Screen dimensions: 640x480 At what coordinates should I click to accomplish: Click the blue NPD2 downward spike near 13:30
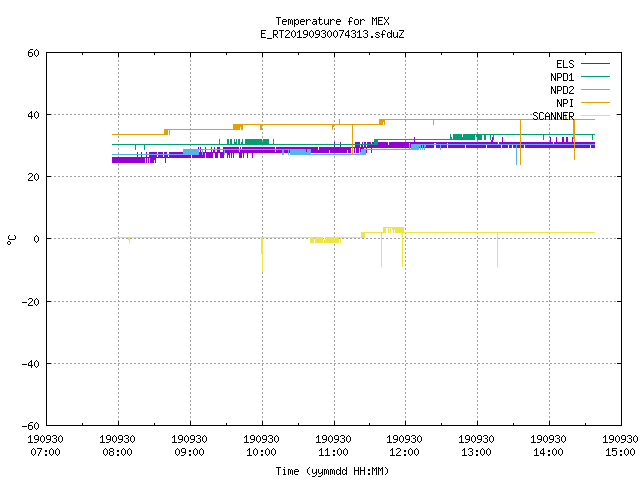[x=517, y=156]
